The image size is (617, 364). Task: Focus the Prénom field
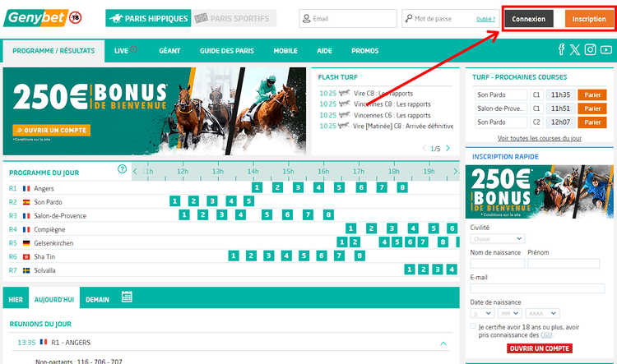click(564, 264)
